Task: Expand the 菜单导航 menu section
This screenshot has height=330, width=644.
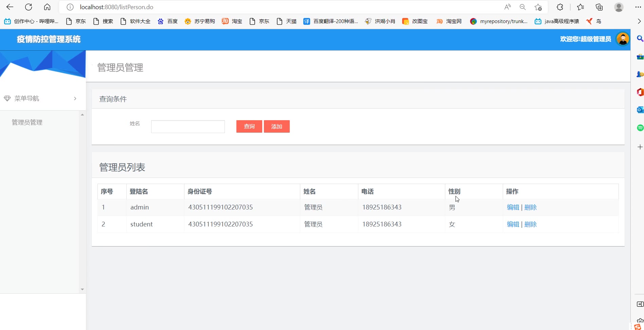Action: click(x=43, y=98)
